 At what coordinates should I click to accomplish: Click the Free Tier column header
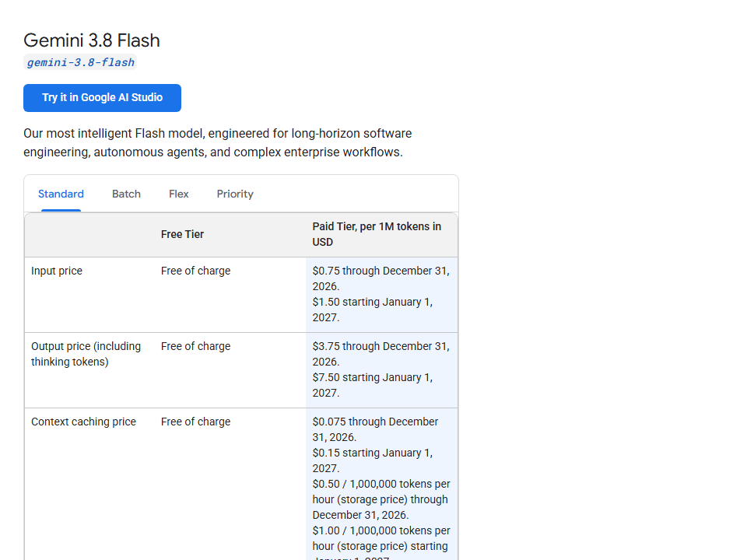[182, 234]
